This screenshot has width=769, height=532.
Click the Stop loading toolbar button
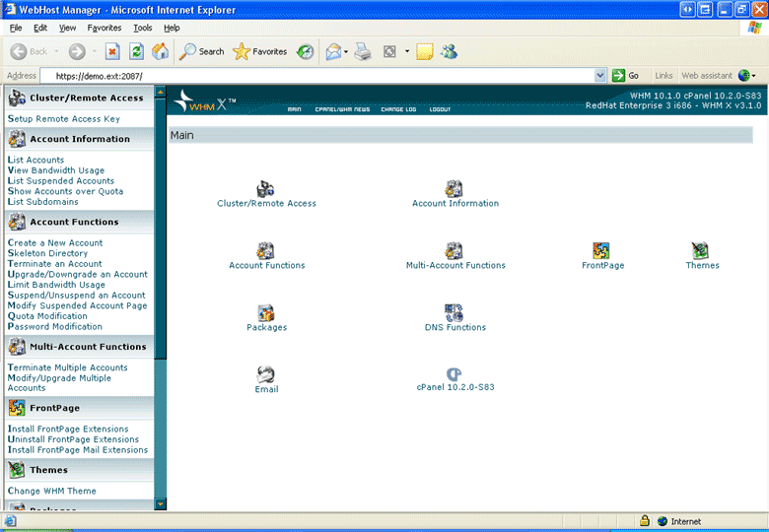tap(112, 51)
